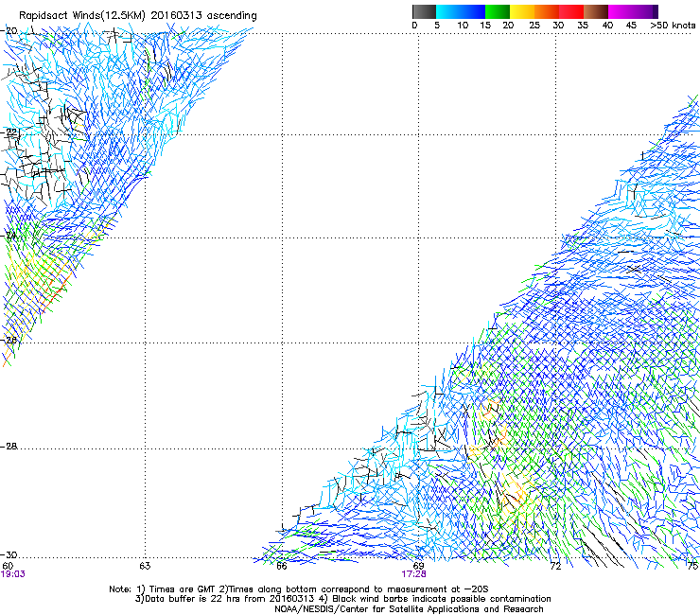
Task: Select the green 15-20 knots legend band
Action: pyautogui.click(x=498, y=11)
